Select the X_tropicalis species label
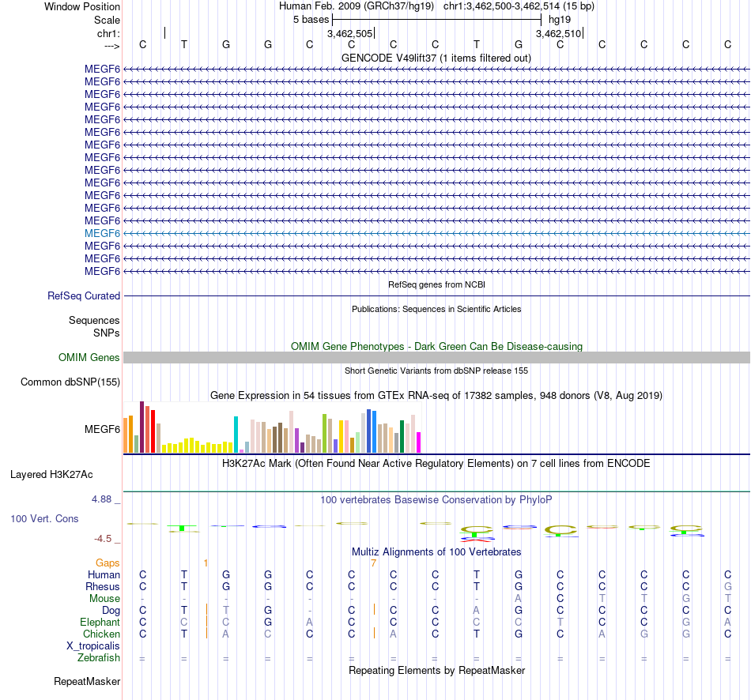751x700 pixels. point(93,646)
